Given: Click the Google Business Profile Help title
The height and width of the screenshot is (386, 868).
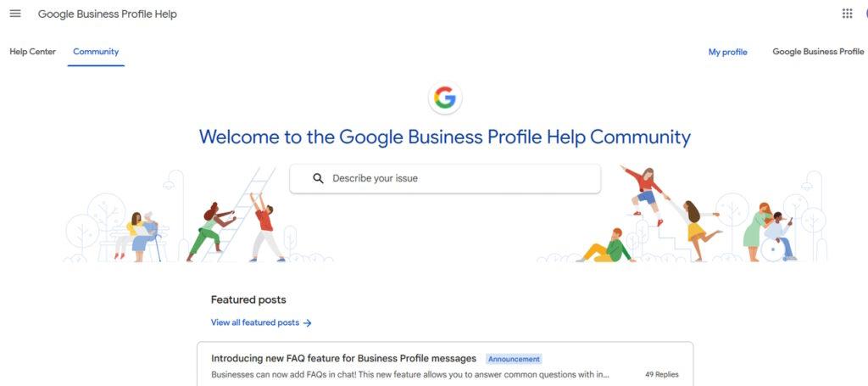Looking at the screenshot, I should coord(108,14).
